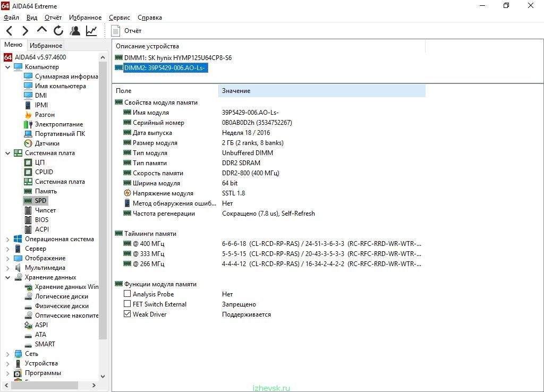544x392 pixels.
Task: Open the IPMI tree entry
Action: pyautogui.click(x=41, y=105)
